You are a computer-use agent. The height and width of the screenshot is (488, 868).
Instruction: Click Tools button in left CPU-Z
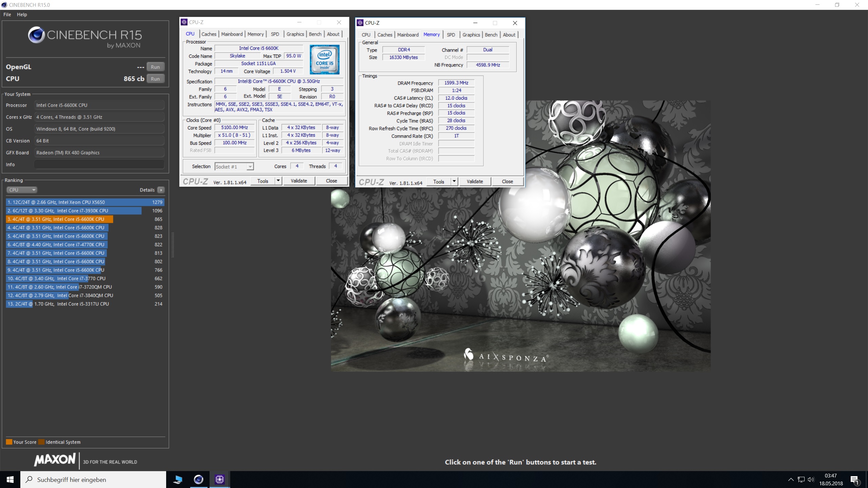(263, 181)
